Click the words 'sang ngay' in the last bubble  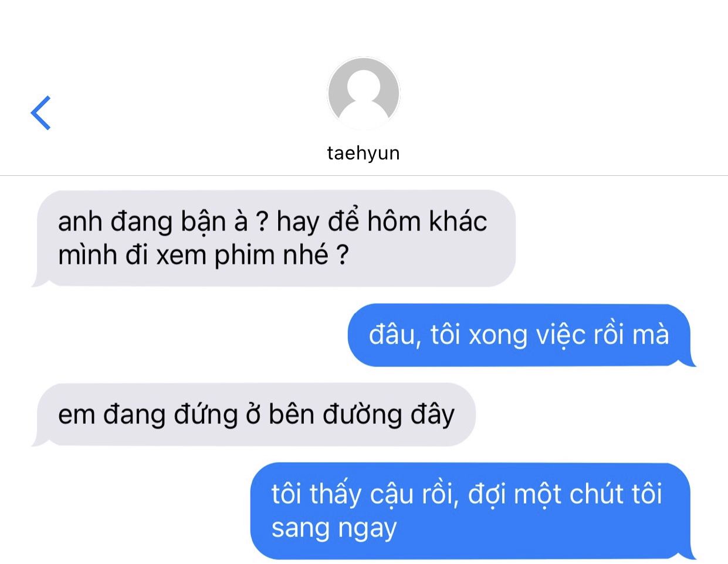[334, 529]
